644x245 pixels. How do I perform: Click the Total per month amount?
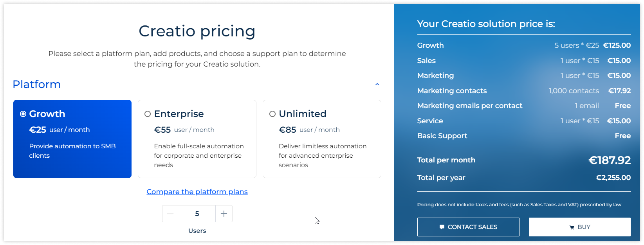coord(610,160)
